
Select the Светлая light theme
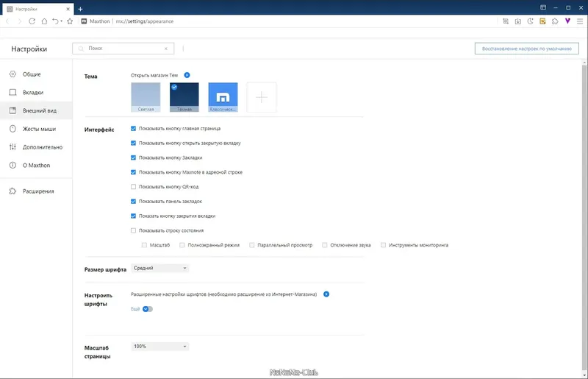146,97
